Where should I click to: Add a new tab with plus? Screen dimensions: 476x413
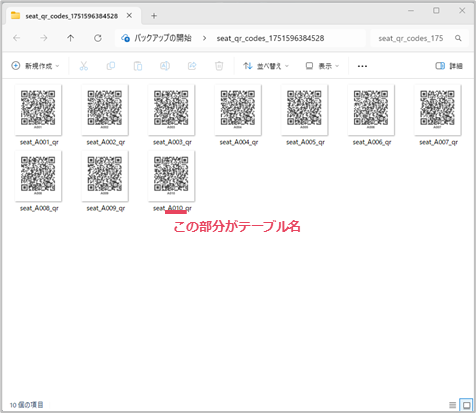click(x=154, y=16)
